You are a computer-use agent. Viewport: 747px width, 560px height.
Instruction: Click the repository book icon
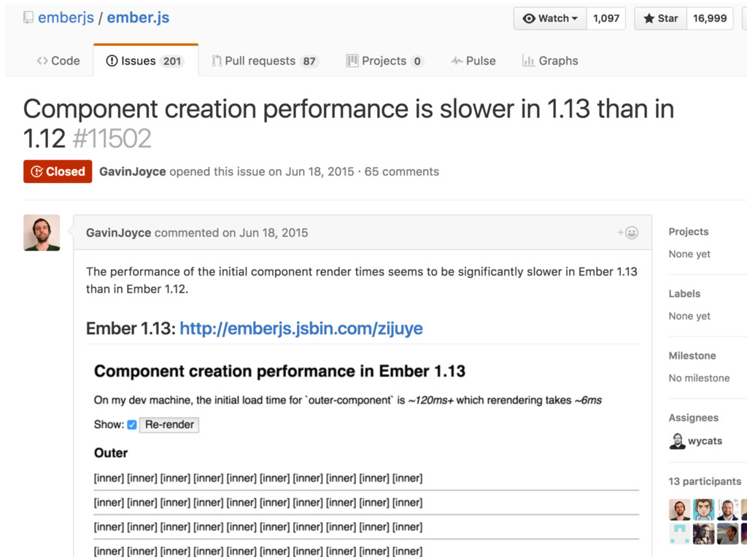(28, 17)
